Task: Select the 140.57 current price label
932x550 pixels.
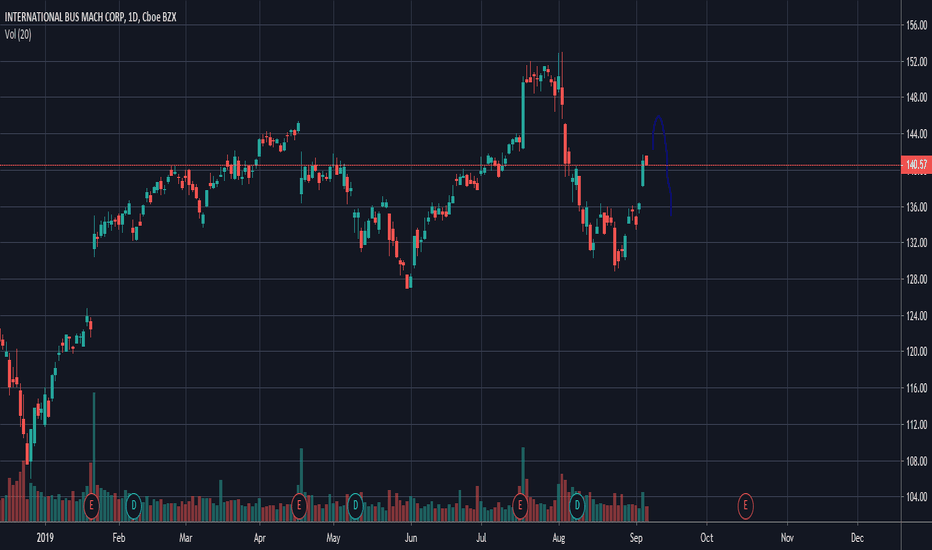Action: 917,165
